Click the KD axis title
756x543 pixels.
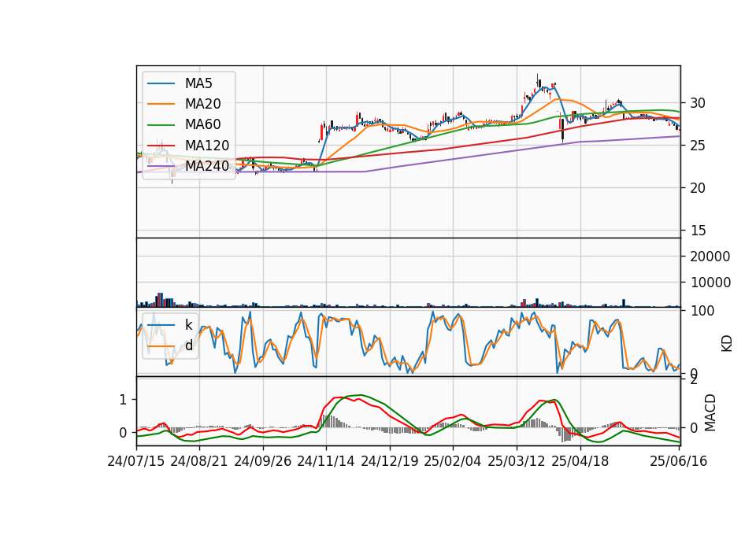(x=727, y=344)
